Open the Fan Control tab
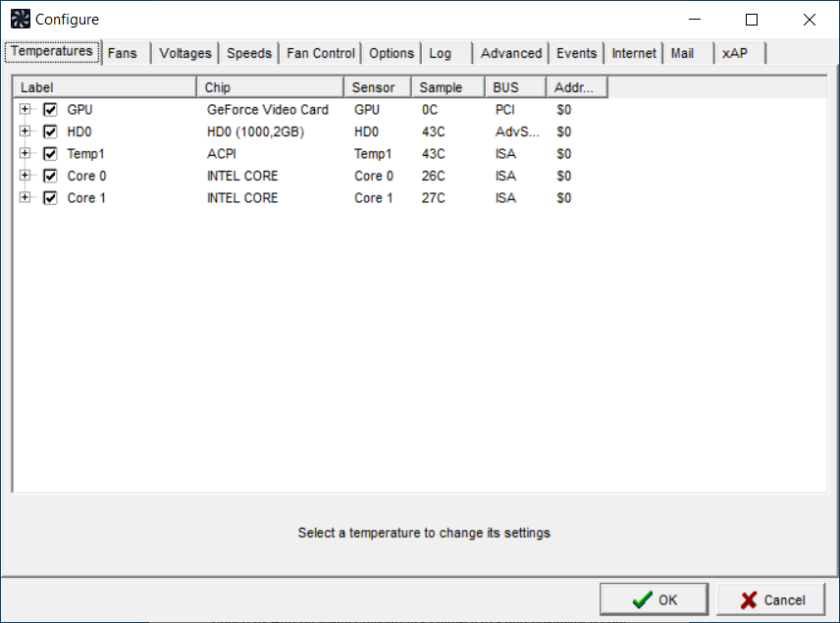This screenshot has width=840, height=623. click(x=320, y=53)
